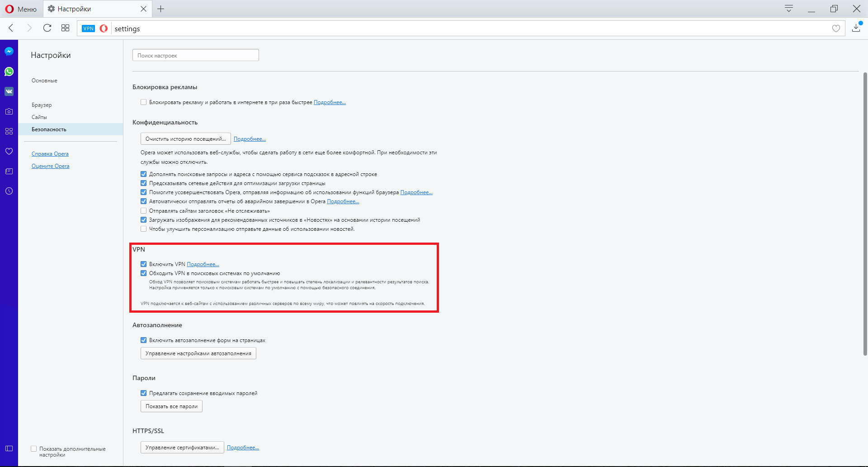Enable ad blocking checkbox
The image size is (868, 467).
pyautogui.click(x=143, y=102)
